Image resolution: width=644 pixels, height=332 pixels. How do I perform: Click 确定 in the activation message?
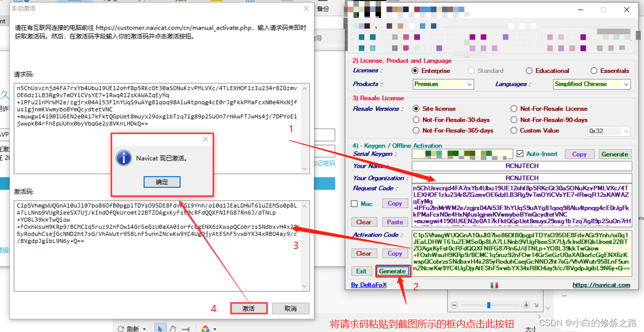click(x=162, y=182)
